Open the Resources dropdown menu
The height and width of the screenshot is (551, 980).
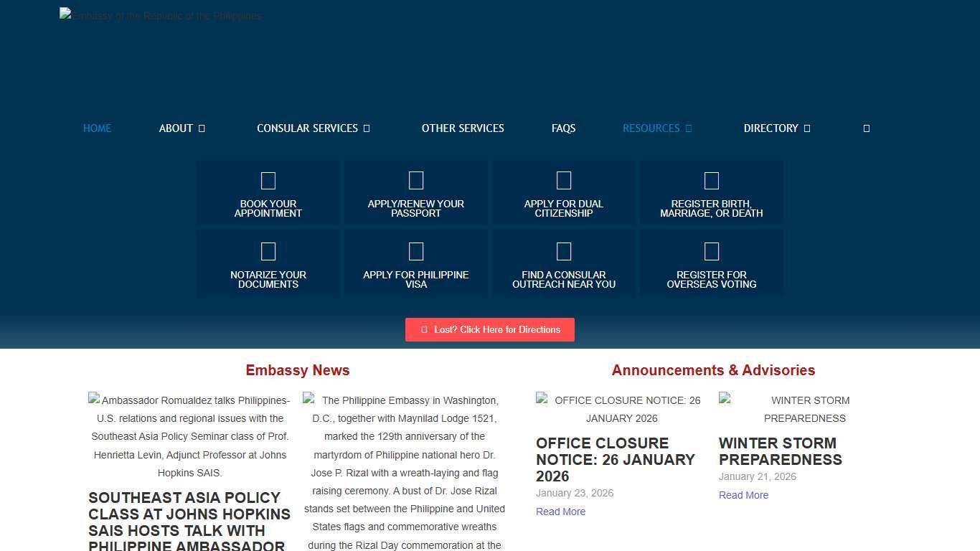coord(656,128)
